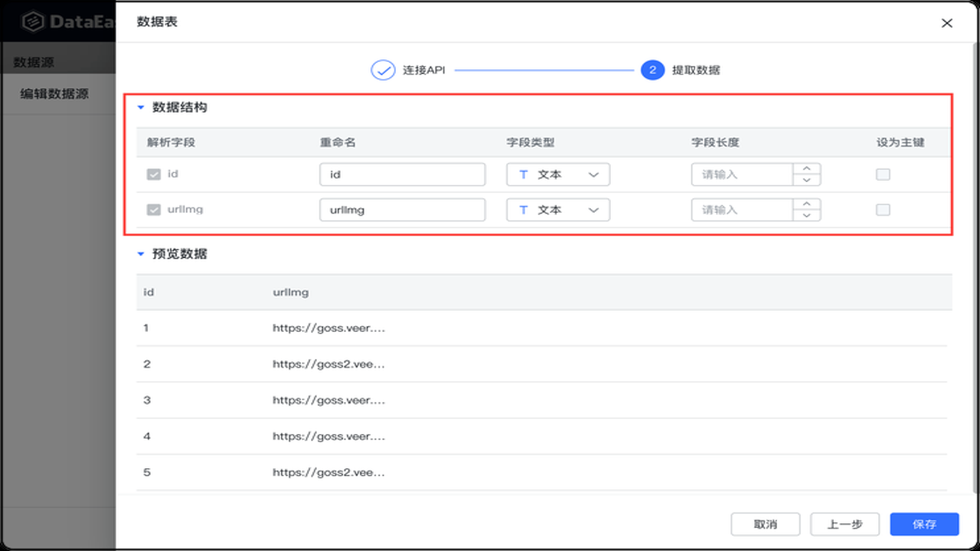Select 编辑数据源 in the sidebar
This screenshot has height=551, width=980.
[54, 94]
